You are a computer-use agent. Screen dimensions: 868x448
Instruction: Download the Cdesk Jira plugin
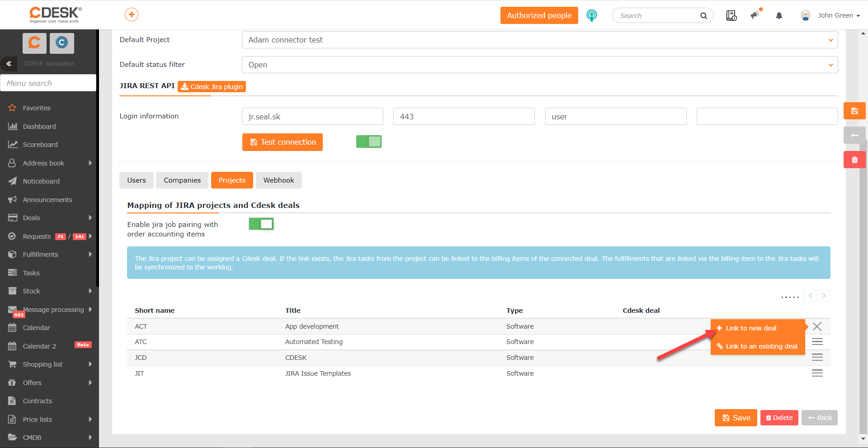click(212, 87)
